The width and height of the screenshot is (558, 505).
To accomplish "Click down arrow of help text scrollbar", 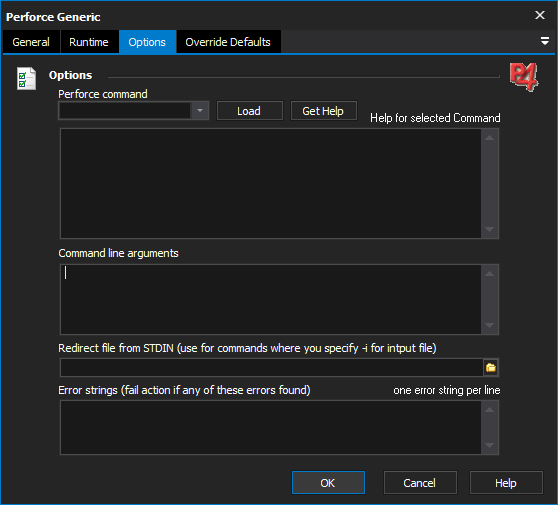I will point(490,229).
